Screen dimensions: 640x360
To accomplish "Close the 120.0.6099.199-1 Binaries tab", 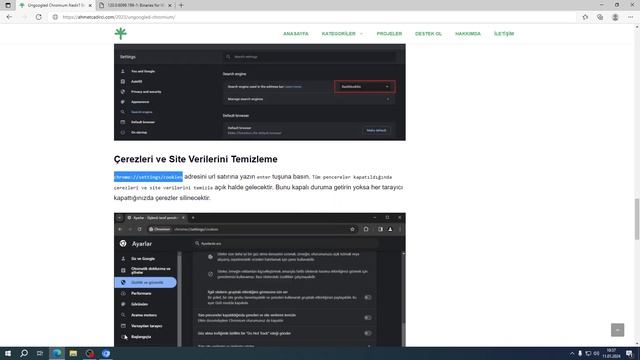I will click(x=170, y=5).
